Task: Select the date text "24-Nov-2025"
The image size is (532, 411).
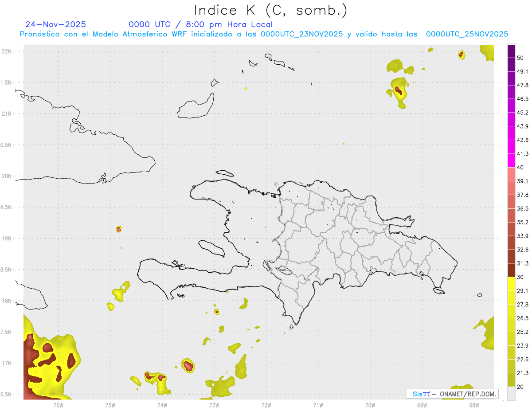Action: coord(56,24)
